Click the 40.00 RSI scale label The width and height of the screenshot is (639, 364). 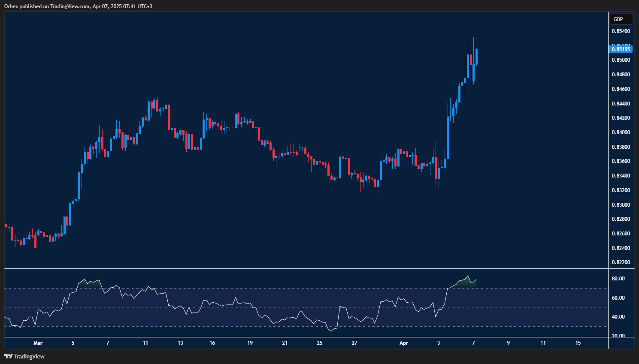point(618,317)
